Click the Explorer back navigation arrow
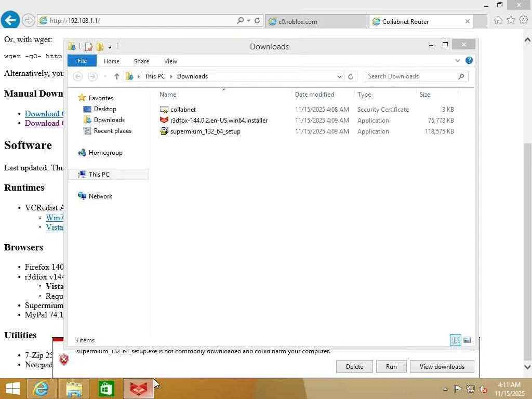Image resolution: width=532 pixels, height=399 pixels. pyautogui.click(x=78, y=76)
